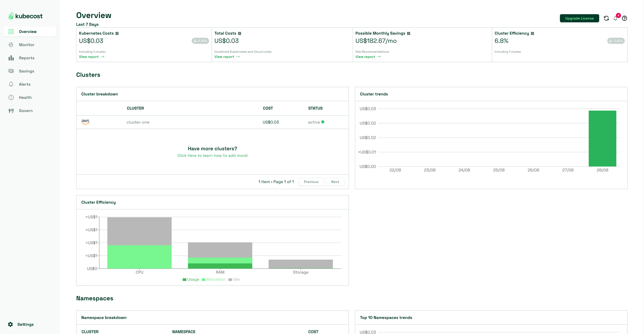Click the Cluster Efficiency info icon
644x334 pixels.
532,34
